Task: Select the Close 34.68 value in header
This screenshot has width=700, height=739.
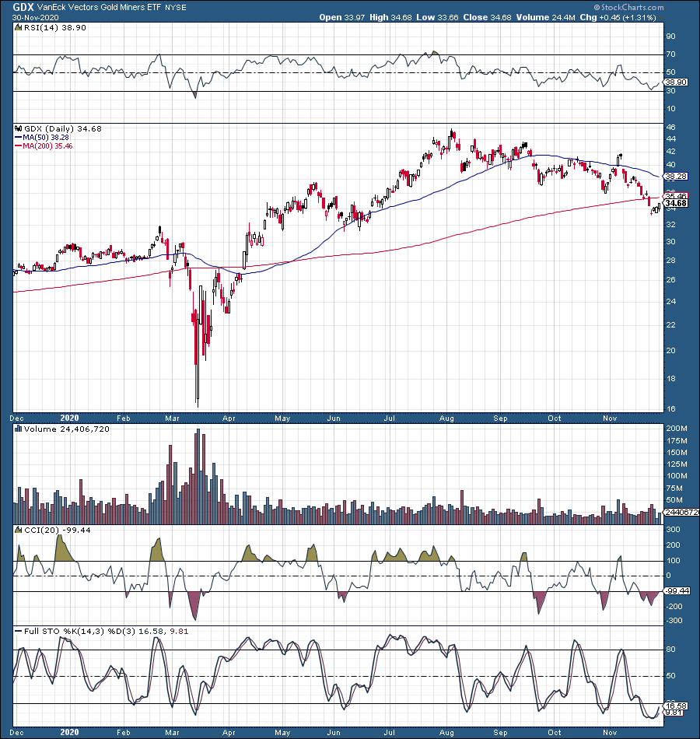Action: [487, 17]
